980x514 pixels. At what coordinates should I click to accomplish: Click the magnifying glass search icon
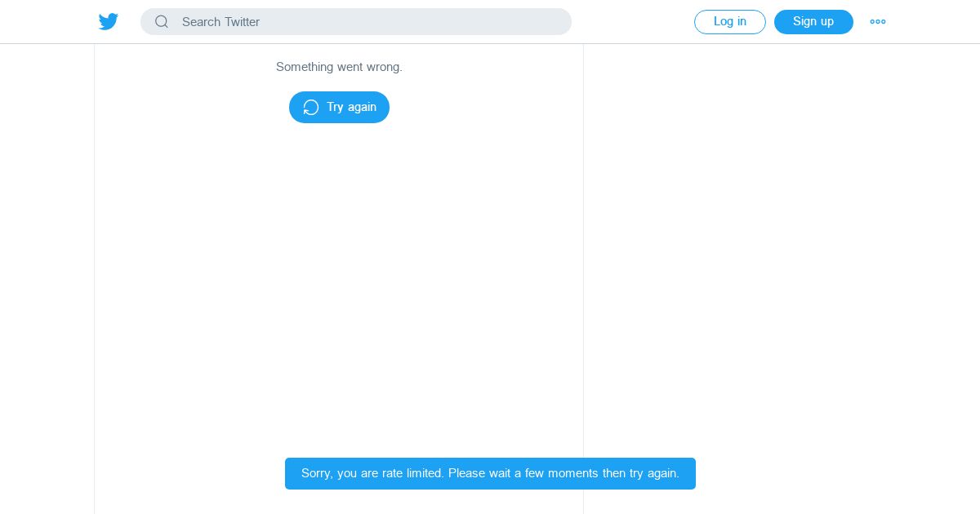tap(162, 22)
